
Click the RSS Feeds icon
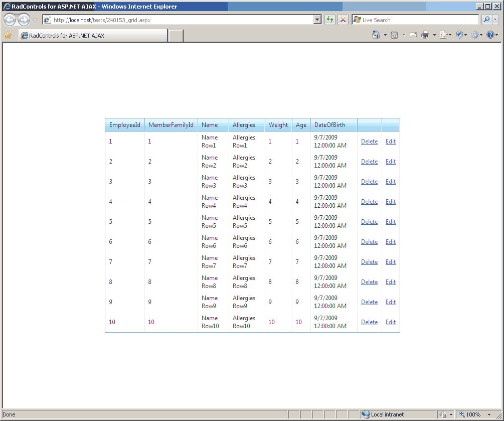(394, 35)
